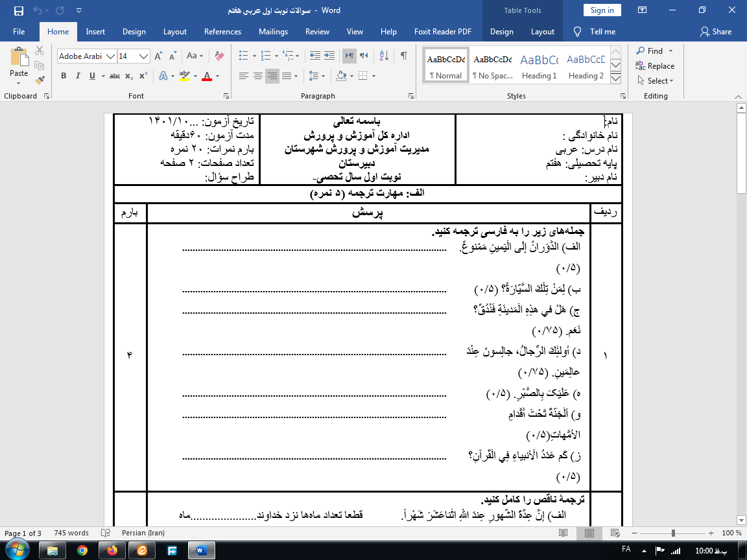The image size is (747, 560).
Task: Decrease paragraph indent
Action: [x=315, y=56]
